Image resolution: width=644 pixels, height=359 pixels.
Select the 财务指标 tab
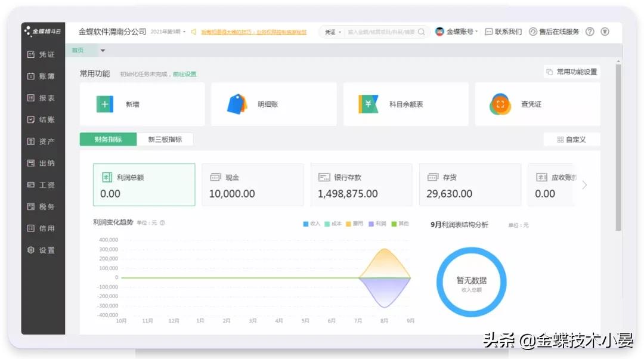pyautogui.click(x=107, y=139)
